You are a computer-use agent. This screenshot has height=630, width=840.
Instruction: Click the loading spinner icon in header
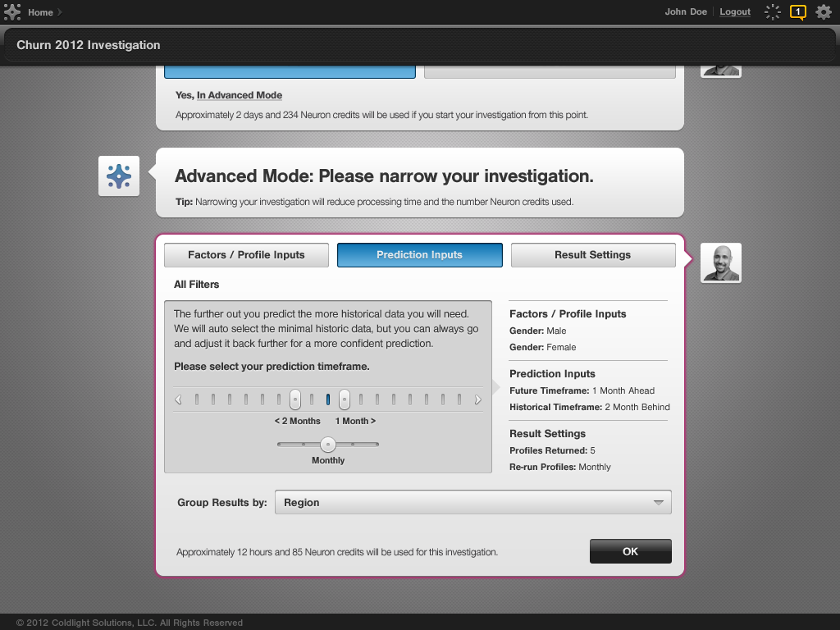coord(772,11)
